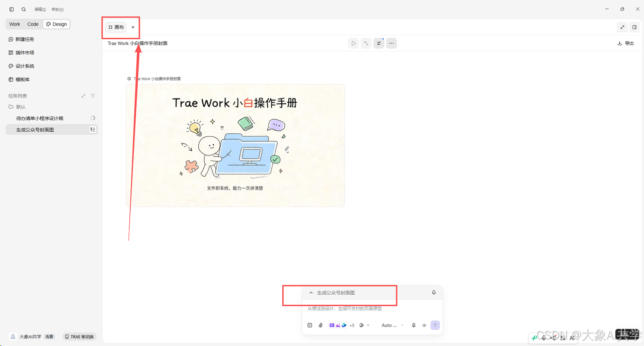Click the purple video skill icon

[x=332, y=325]
